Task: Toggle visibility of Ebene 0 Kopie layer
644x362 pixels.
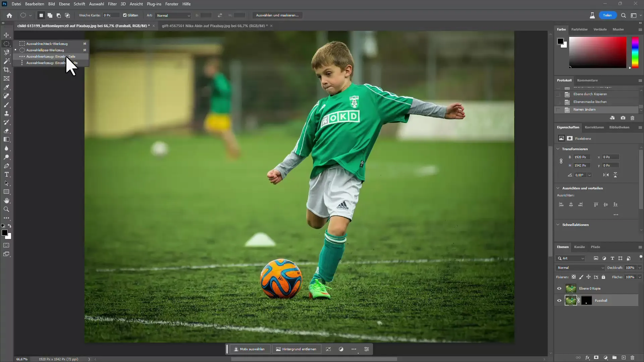Action: tap(558, 288)
